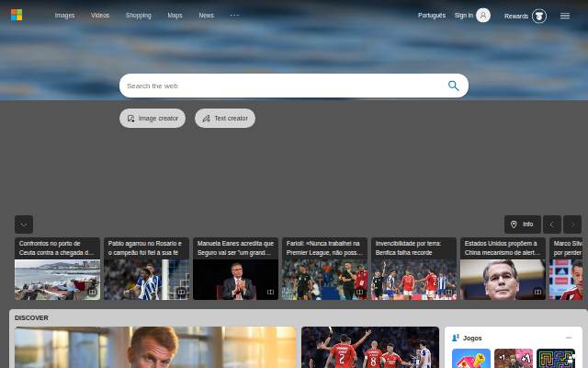Screen dimensions: 588x368
Task: Go to next carousel slide arrow
Action: pos(572,224)
